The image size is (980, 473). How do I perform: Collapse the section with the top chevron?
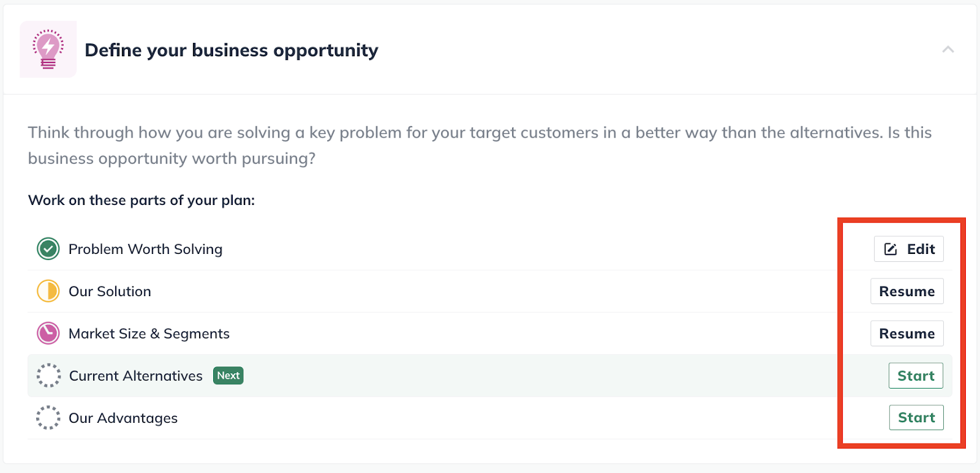[948, 50]
